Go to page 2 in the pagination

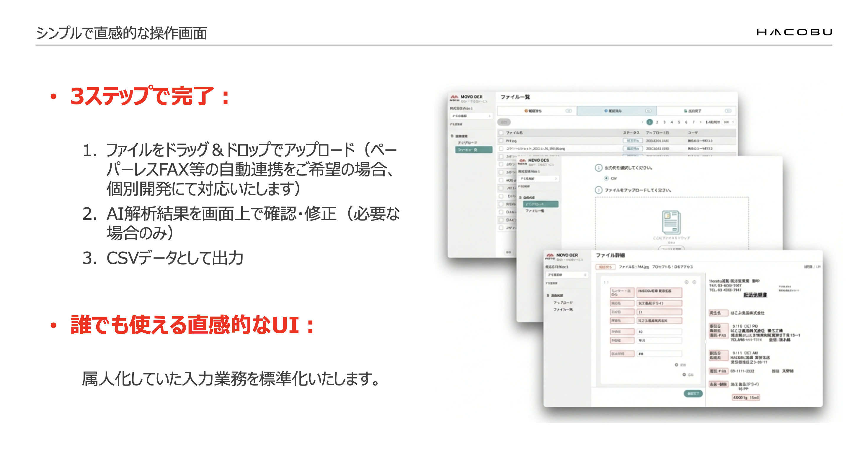click(x=657, y=122)
